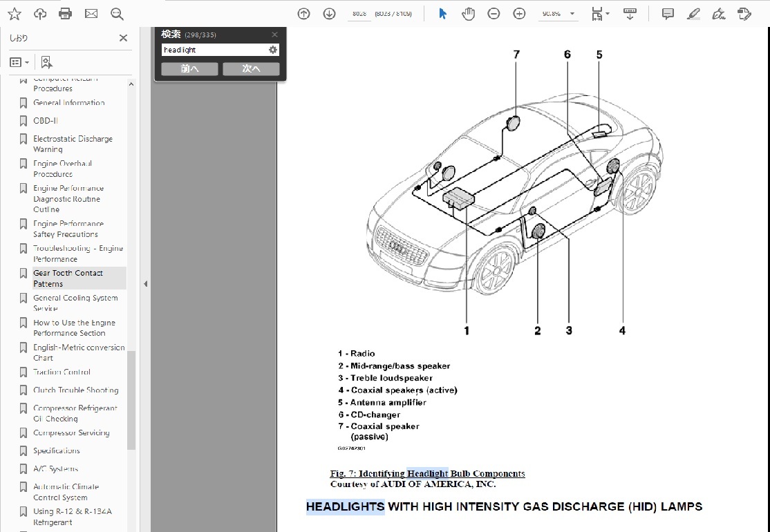Click the search settings gear icon

coord(273,50)
